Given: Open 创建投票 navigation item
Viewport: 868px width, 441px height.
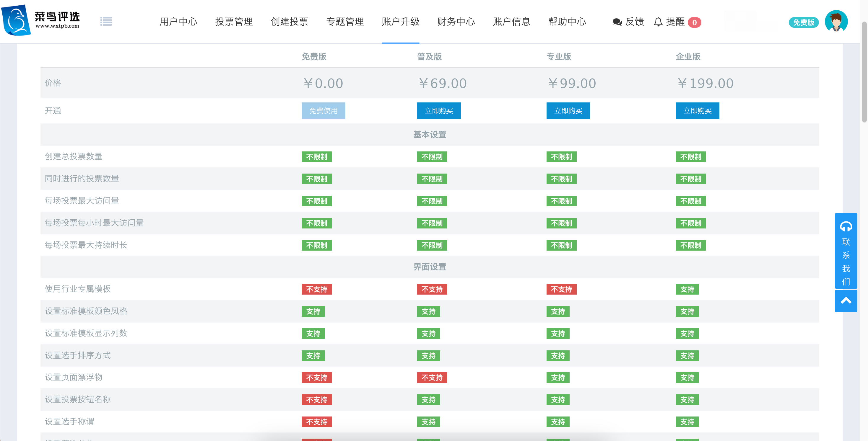Looking at the screenshot, I should [x=290, y=22].
